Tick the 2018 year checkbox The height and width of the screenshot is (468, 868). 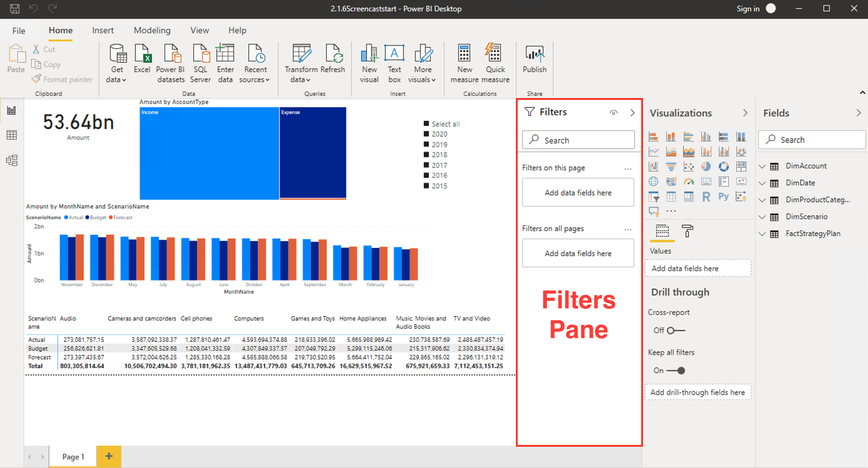click(x=426, y=155)
